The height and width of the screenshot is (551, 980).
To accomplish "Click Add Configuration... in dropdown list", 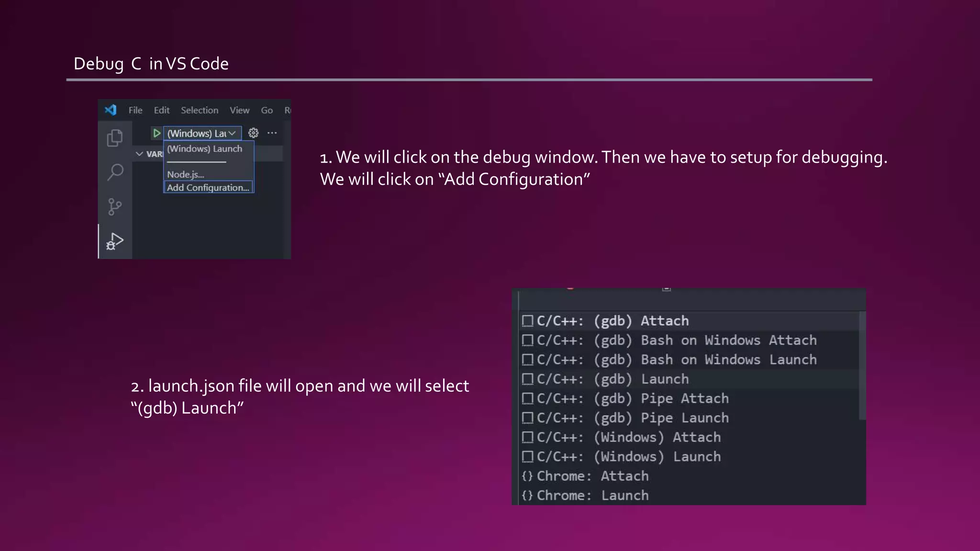I will coord(208,187).
